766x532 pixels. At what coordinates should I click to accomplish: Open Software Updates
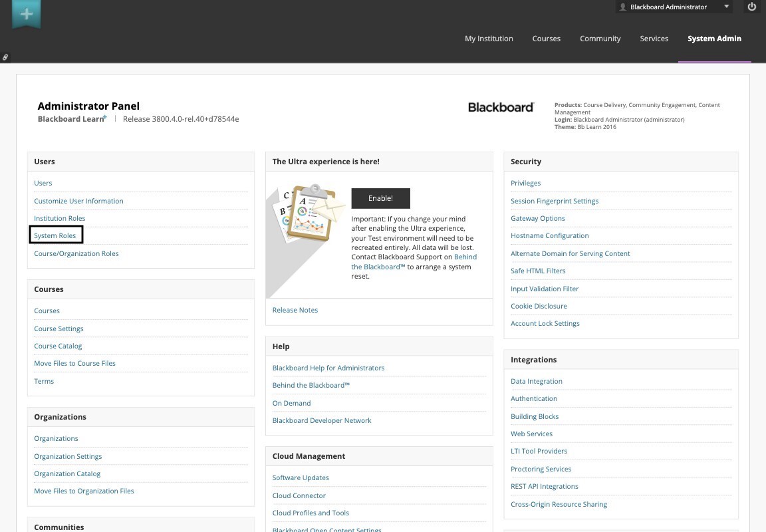click(x=301, y=477)
